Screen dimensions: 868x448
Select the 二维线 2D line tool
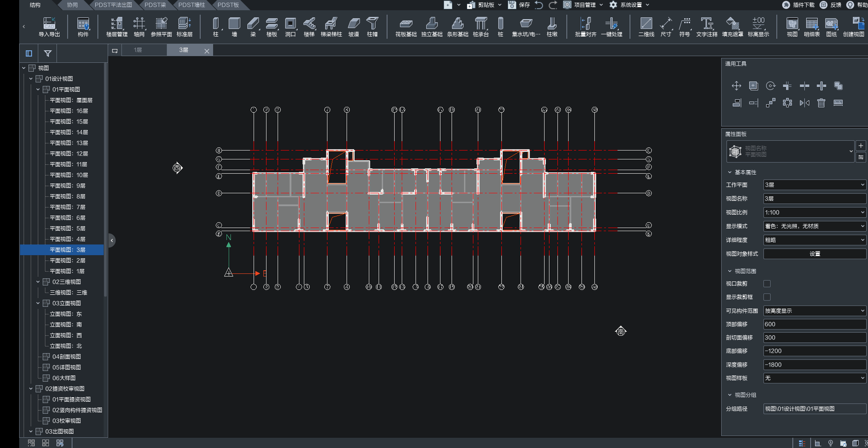(x=646, y=27)
